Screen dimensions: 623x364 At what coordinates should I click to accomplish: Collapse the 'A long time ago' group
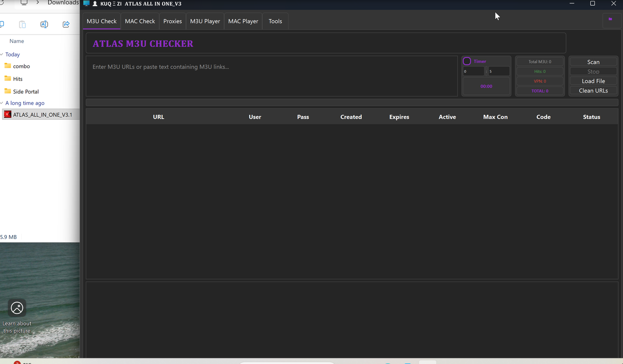tap(2, 103)
